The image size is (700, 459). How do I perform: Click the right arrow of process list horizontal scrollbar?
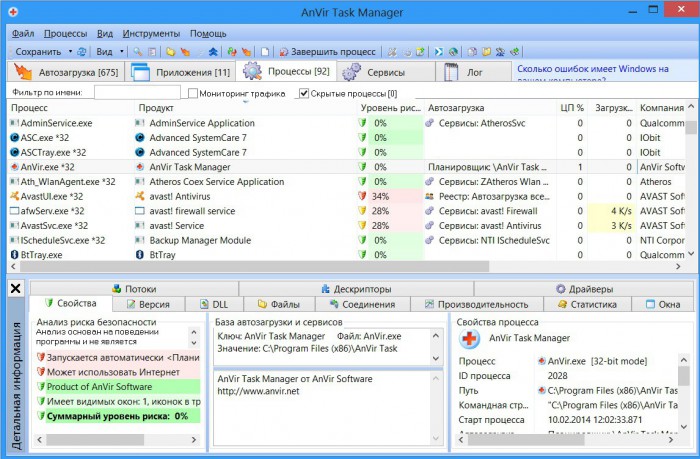678,267
